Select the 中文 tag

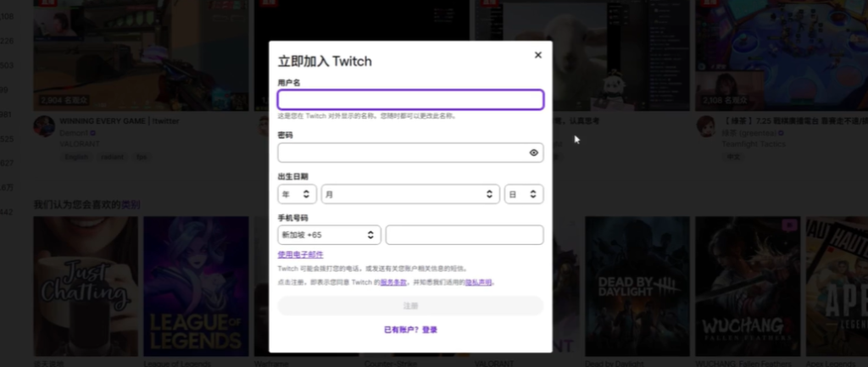coord(733,157)
